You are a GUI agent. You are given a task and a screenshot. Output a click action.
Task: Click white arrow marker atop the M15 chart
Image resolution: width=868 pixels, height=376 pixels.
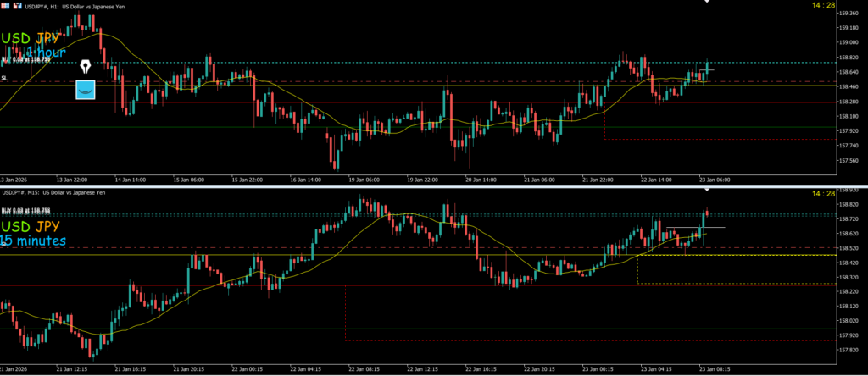[x=708, y=191]
